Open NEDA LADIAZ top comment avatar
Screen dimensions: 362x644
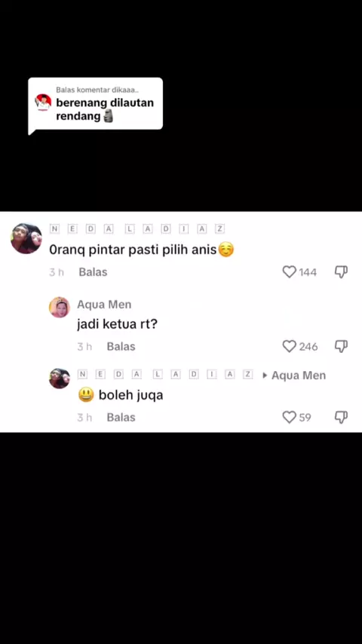26,238
